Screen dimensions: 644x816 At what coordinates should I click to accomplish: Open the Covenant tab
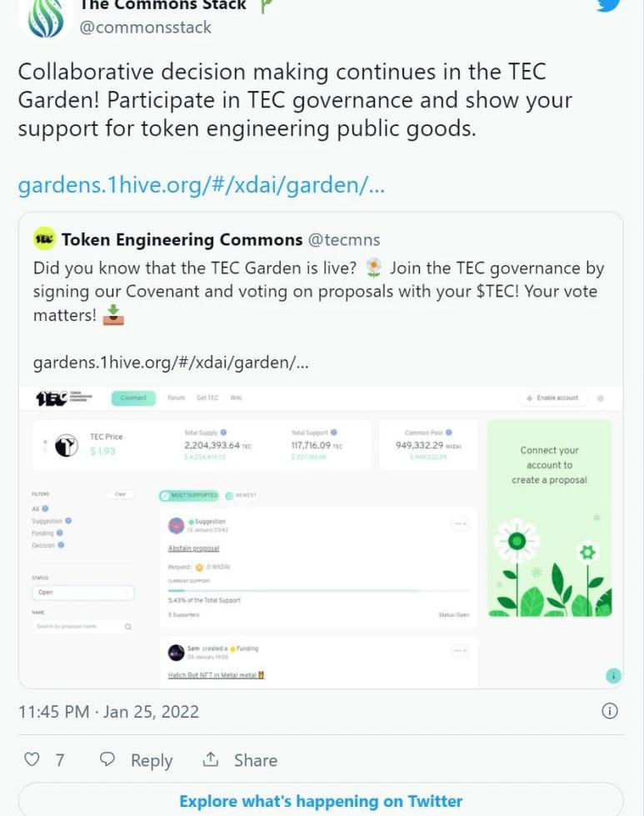(133, 398)
